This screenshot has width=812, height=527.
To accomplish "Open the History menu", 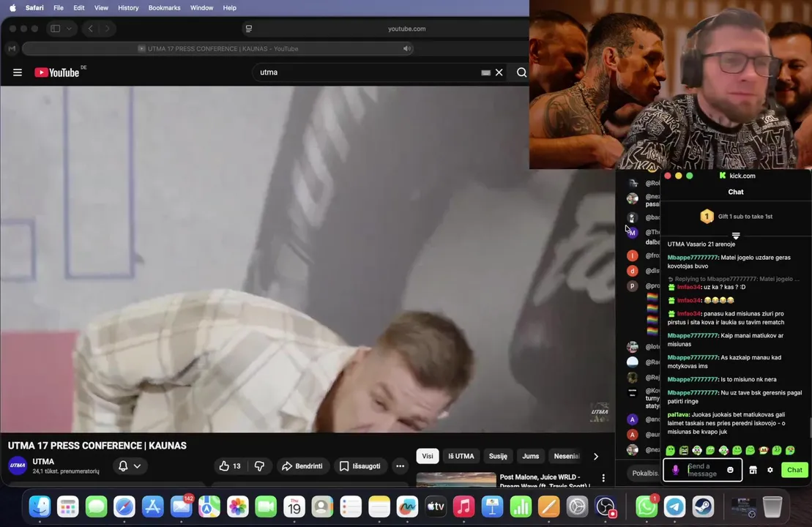I will click(x=128, y=8).
